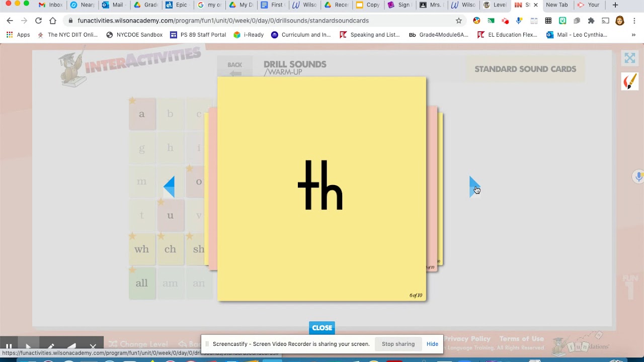Switch to the Sign tab
Viewport: 644px width, 362px height.
[399, 5]
